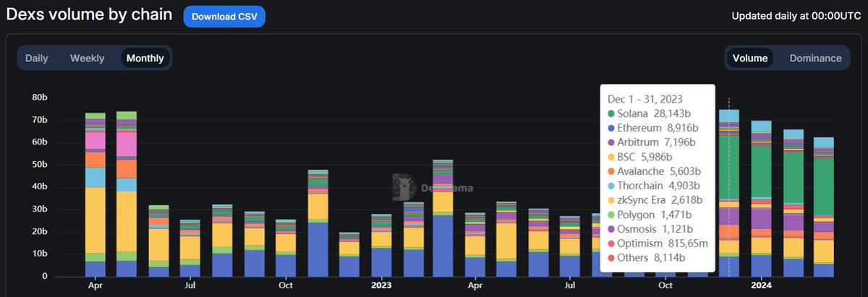The width and height of the screenshot is (868, 297).
Task: Click the 40b y-axis label
Action: click(39, 186)
